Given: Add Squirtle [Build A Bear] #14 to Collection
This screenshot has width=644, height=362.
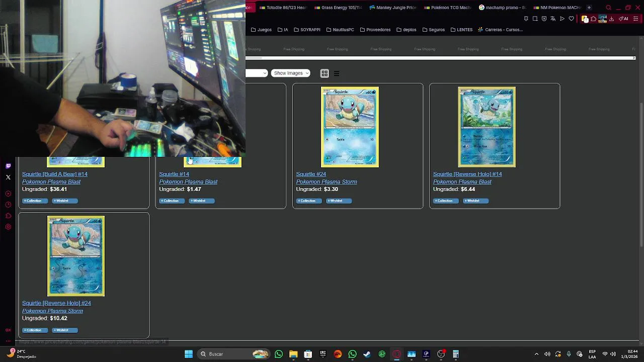Looking at the screenshot, I should click(x=35, y=201).
